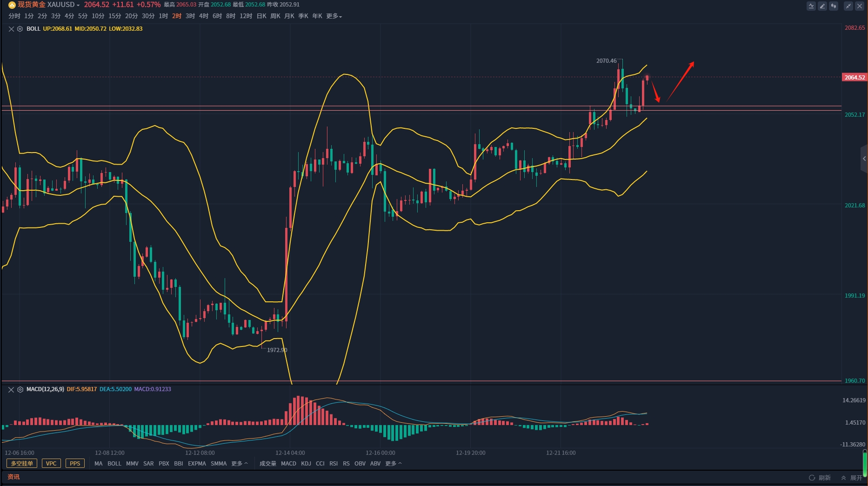Toggle the SAR indicator
This screenshot has width=868, height=486.
(148, 464)
